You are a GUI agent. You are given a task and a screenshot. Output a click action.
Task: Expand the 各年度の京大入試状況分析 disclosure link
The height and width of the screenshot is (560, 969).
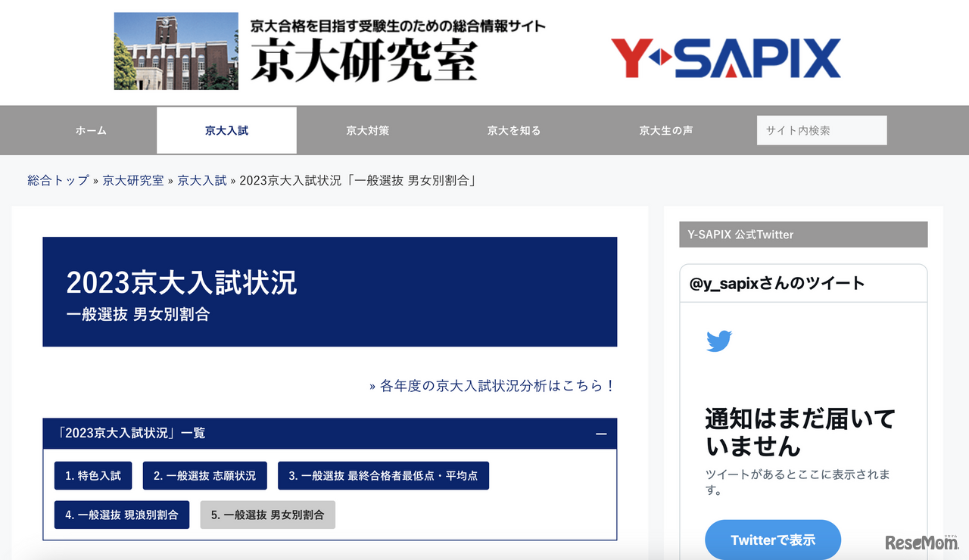point(492,385)
